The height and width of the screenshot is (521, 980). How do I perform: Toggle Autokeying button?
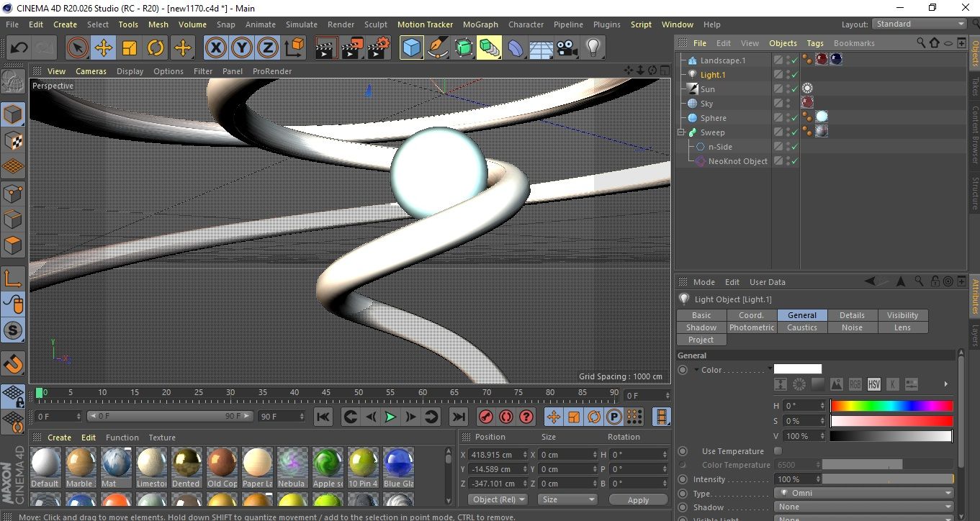(x=506, y=417)
